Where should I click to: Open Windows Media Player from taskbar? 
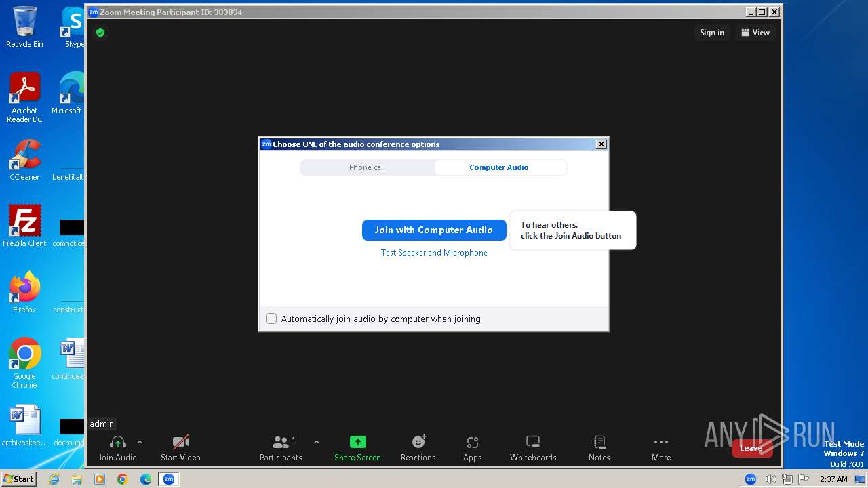pyautogui.click(x=100, y=479)
